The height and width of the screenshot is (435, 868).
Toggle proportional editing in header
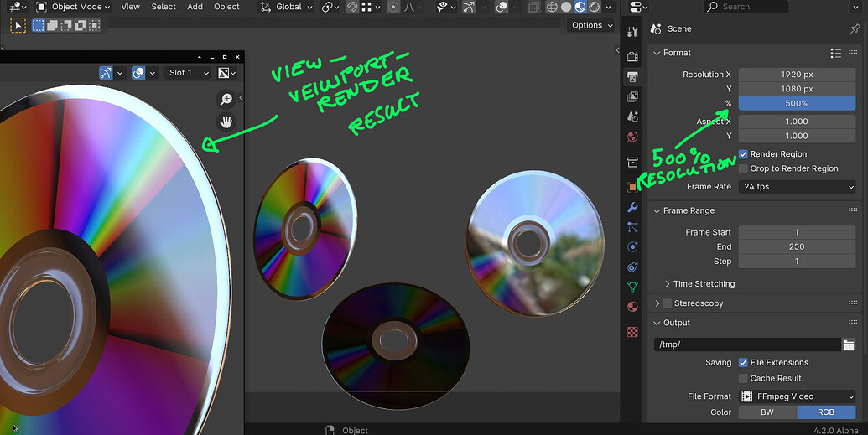click(x=393, y=7)
